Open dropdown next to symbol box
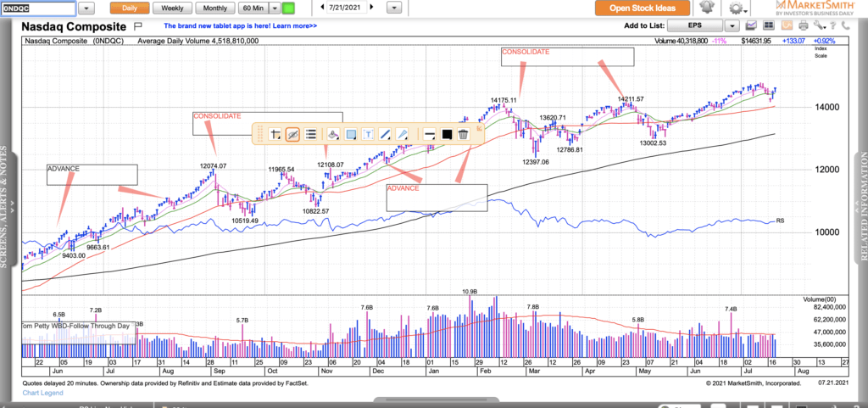 pos(87,8)
